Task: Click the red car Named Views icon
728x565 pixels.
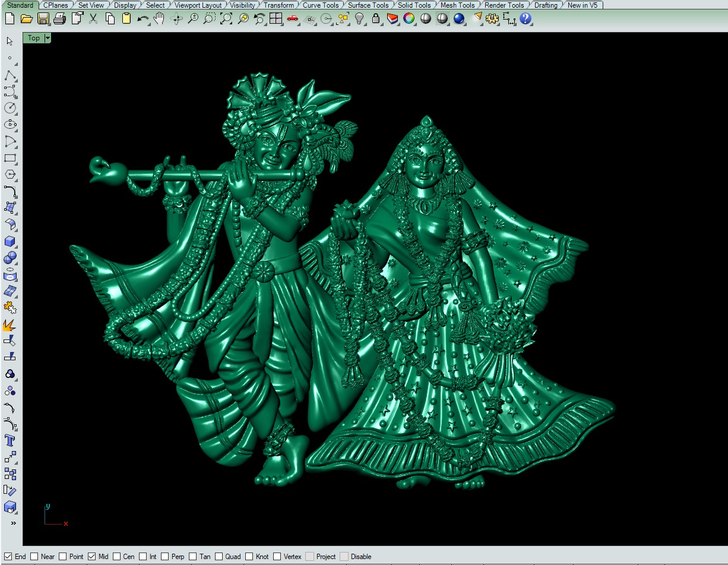Action: [x=293, y=18]
